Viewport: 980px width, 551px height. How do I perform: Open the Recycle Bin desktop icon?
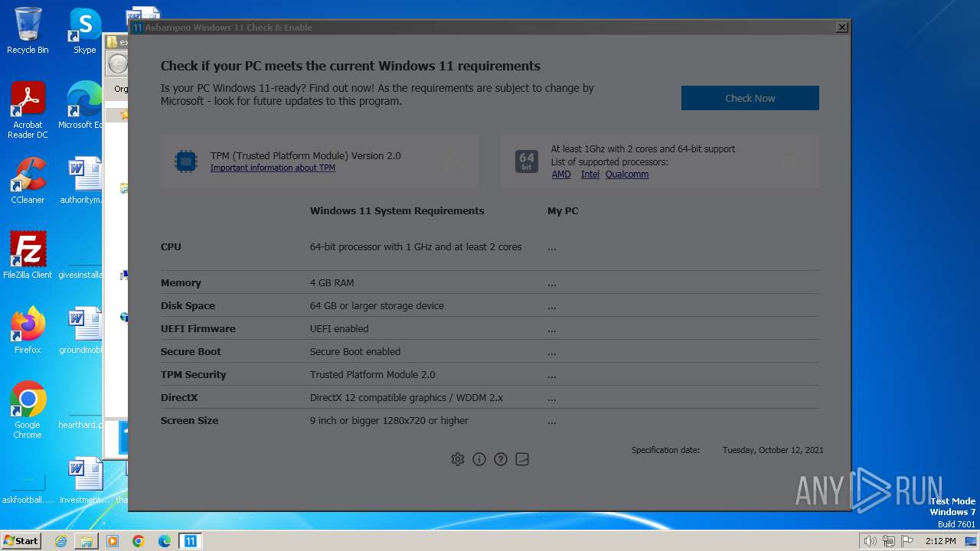point(28,31)
